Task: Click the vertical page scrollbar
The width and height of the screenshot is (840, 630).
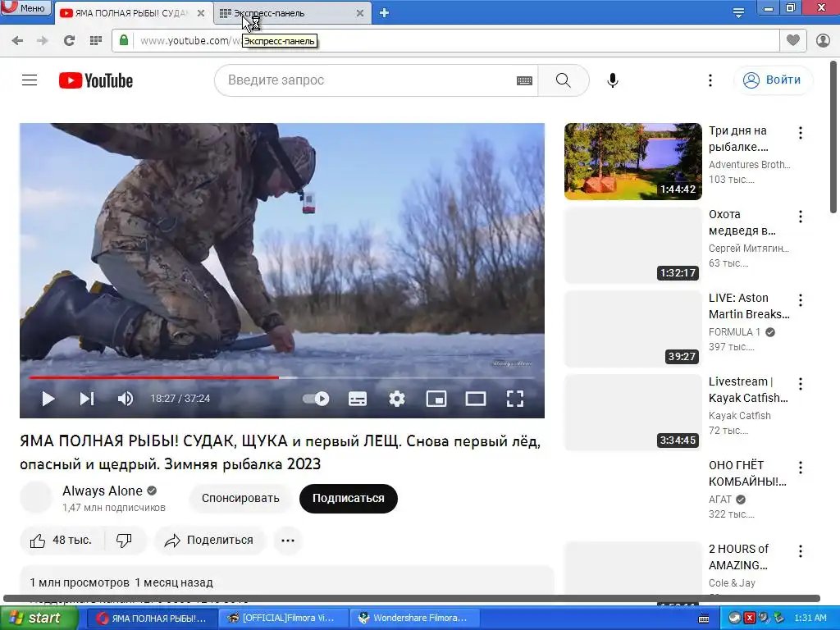Action: pyautogui.click(x=833, y=137)
